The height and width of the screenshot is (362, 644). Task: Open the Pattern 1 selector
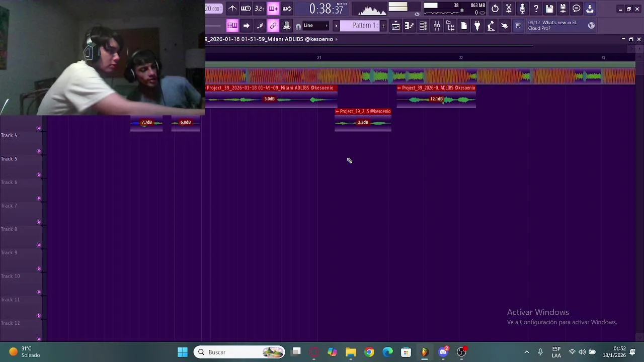360,26
